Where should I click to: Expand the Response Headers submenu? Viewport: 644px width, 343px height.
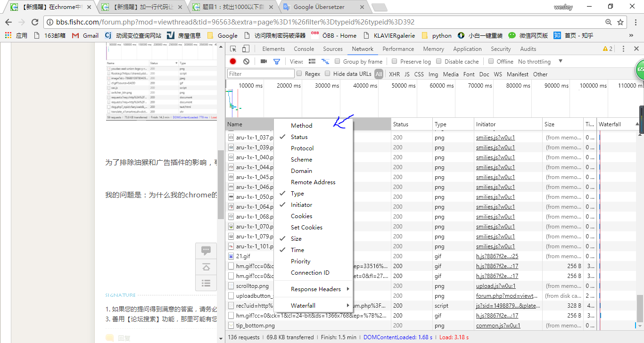coord(313,289)
